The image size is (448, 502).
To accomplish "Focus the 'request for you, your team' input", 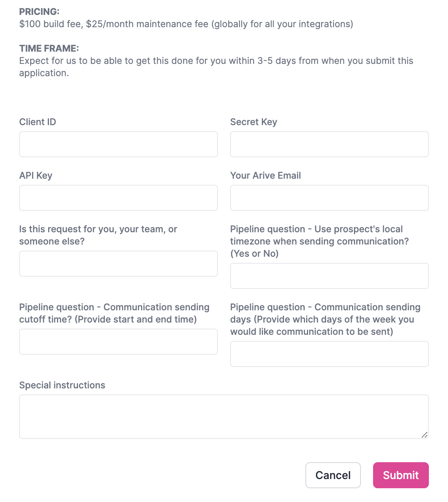I will (x=118, y=264).
